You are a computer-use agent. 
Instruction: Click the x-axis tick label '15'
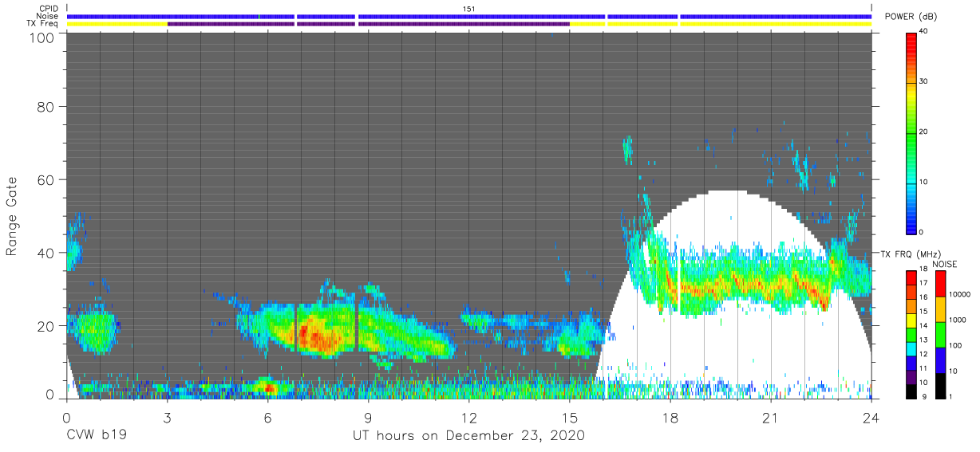(x=569, y=417)
